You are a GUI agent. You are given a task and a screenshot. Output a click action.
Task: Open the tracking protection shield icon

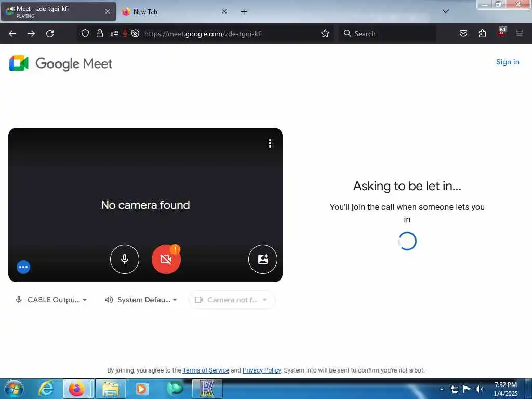pyautogui.click(x=85, y=33)
